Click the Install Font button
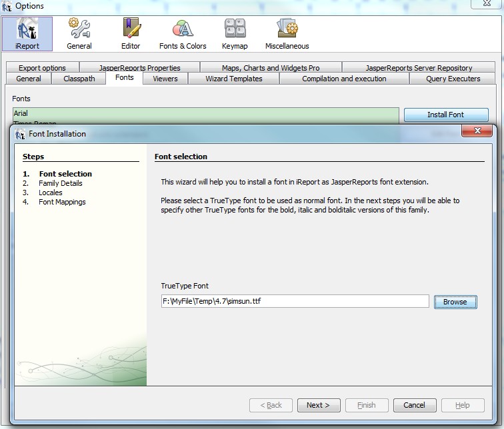The width and height of the screenshot is (504, 429). click(446, 115)
